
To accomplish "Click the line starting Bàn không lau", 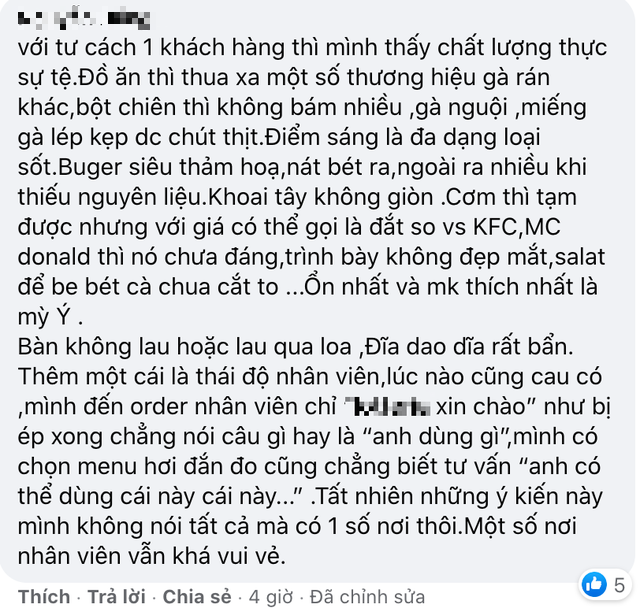I will click(296, 347).
